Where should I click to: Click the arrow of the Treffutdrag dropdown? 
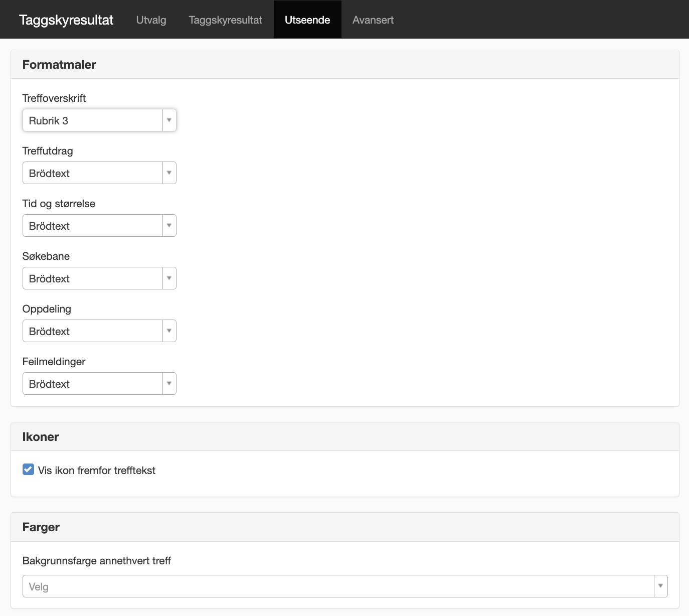click(169, 173)
